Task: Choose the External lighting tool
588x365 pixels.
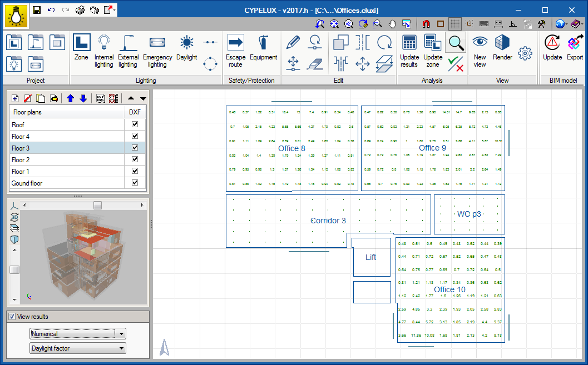Action: (x=128, y=48)
